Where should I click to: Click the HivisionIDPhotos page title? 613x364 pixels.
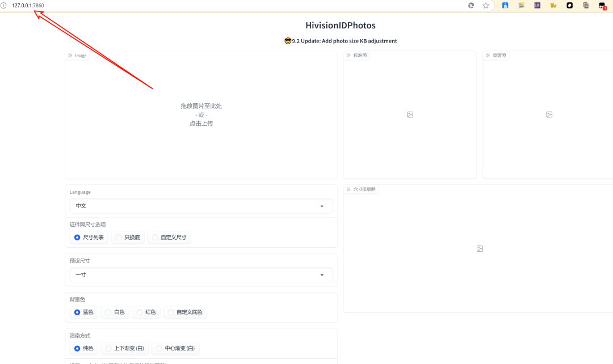341,26
